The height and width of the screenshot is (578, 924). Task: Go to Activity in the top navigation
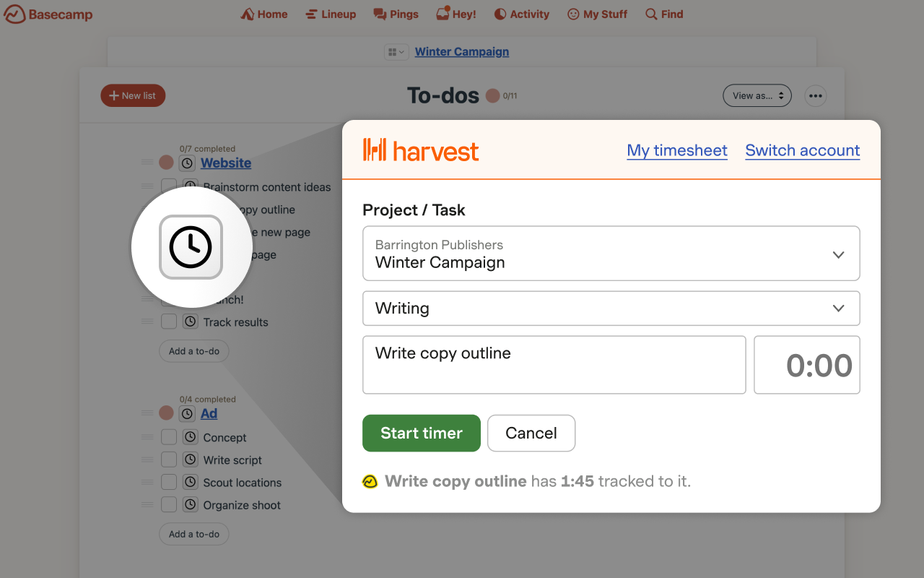[x=522, y=14]
